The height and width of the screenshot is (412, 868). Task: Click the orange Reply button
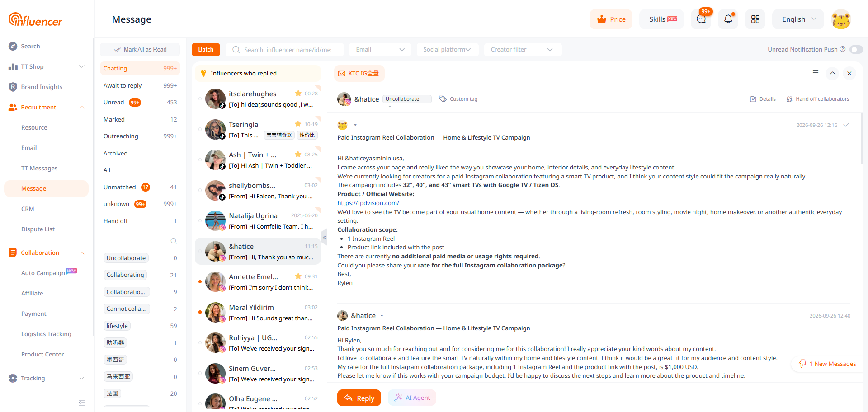pyautogui.click(x=359, y=398)
